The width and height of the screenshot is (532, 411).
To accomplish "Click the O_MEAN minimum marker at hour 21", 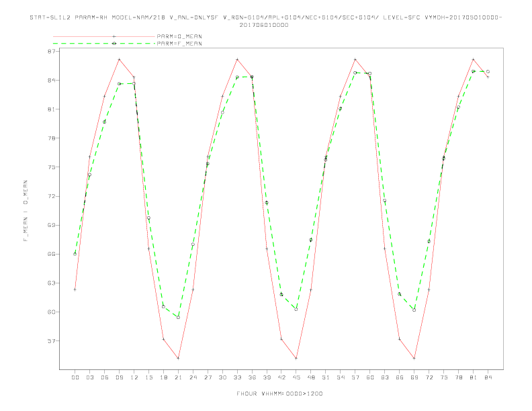I will (x=178, y=358).
